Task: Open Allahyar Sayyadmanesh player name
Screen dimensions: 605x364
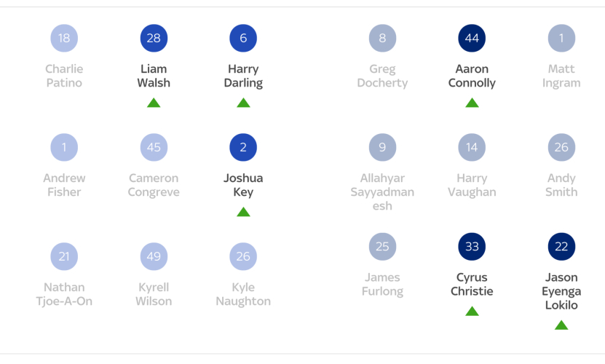Action: pyautogui.click(x=382, y=191)
